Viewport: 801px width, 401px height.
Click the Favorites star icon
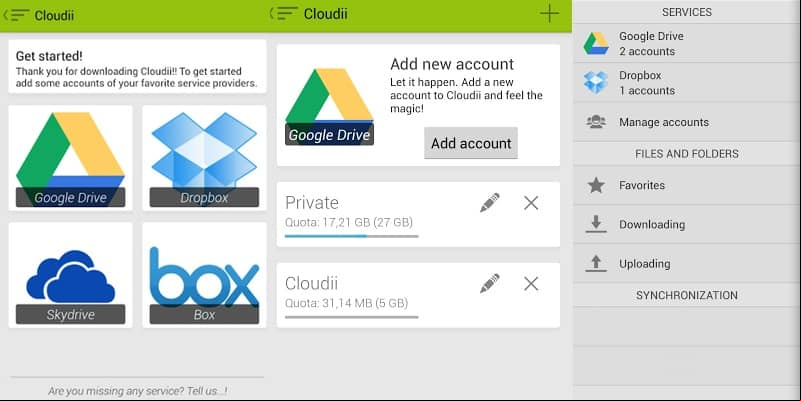click(x=596, y=185)
